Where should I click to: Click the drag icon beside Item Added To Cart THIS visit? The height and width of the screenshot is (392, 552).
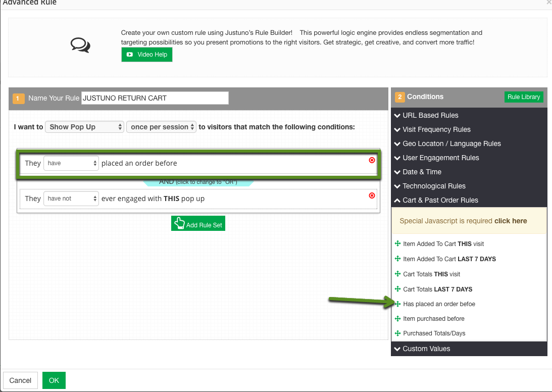397,244
